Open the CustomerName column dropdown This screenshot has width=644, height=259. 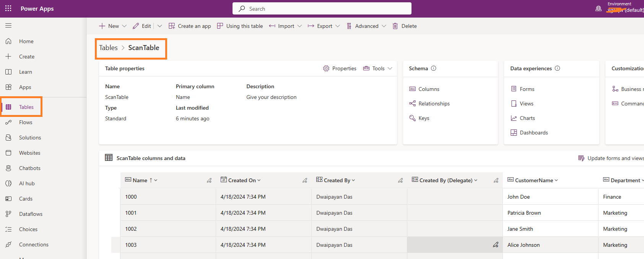[x=556, y=180]
